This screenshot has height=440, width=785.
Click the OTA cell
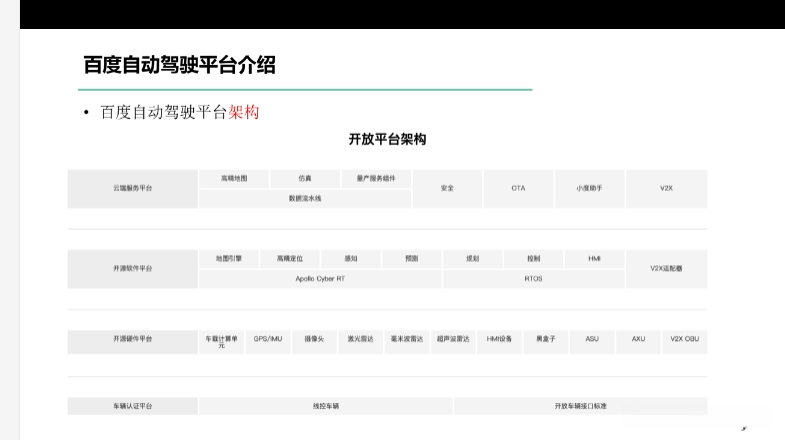518,189
